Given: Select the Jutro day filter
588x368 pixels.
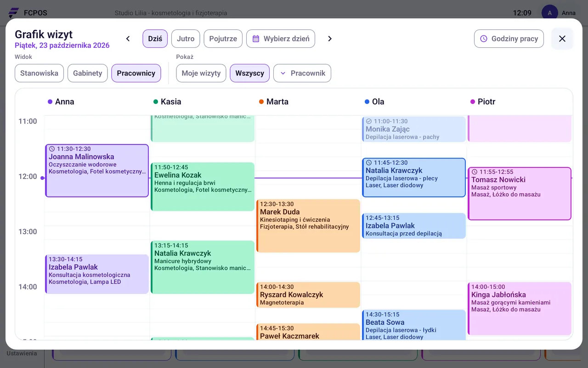Looking at the screenshot, I should tap(186, 39).
